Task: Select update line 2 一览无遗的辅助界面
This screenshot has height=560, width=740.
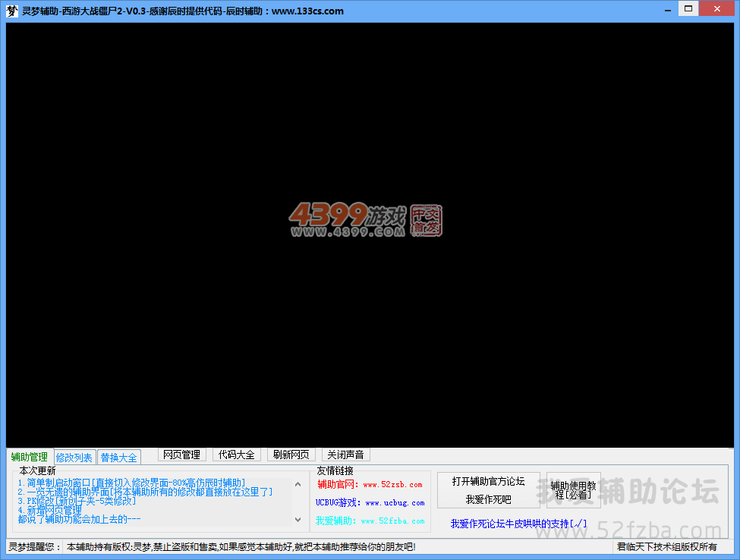Action: point(145,492)
